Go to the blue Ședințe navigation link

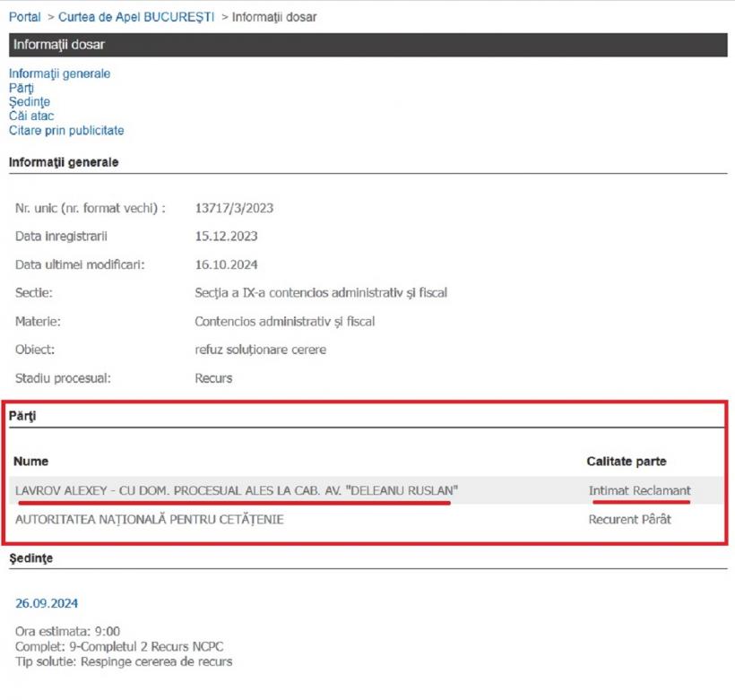pyautogui.click(x=30, y=102)
